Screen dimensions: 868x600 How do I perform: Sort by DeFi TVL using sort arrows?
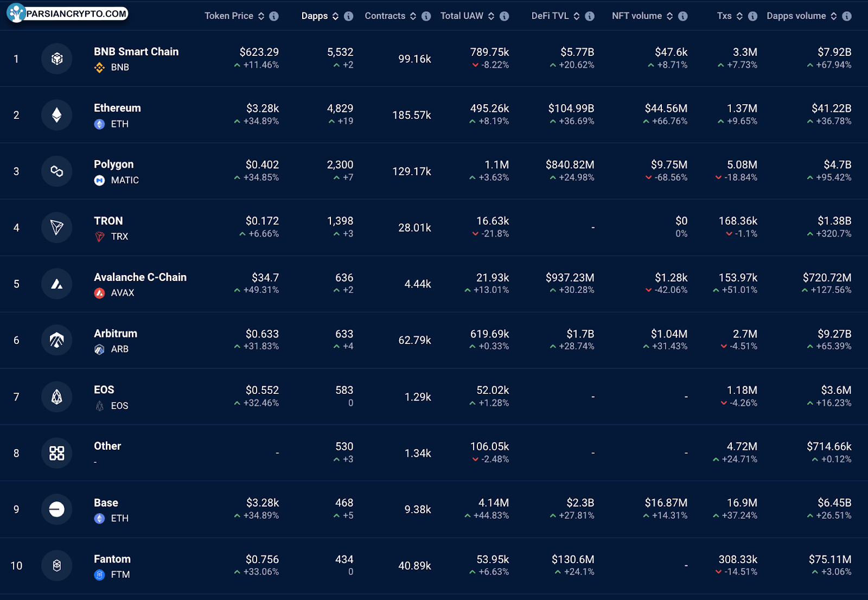tap(577, 16)
